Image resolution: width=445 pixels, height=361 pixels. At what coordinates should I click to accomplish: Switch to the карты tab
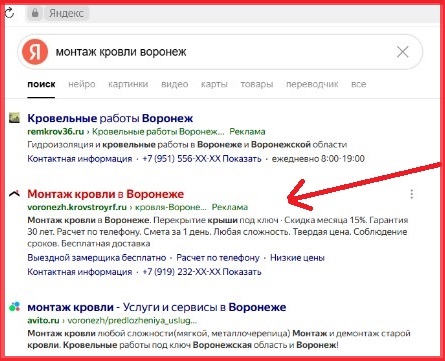coord(214,84)
